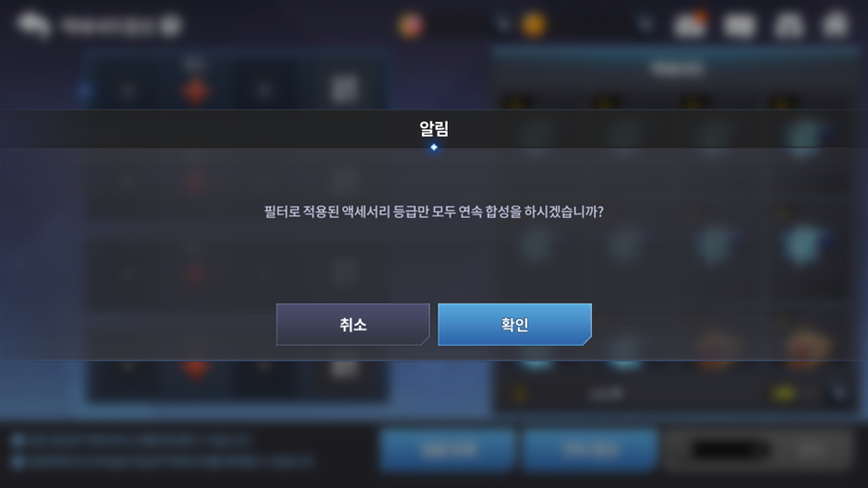This screenshot has height=488, width=868.
Task: Click the pink gem currency icon
Action: click(411, 25)
